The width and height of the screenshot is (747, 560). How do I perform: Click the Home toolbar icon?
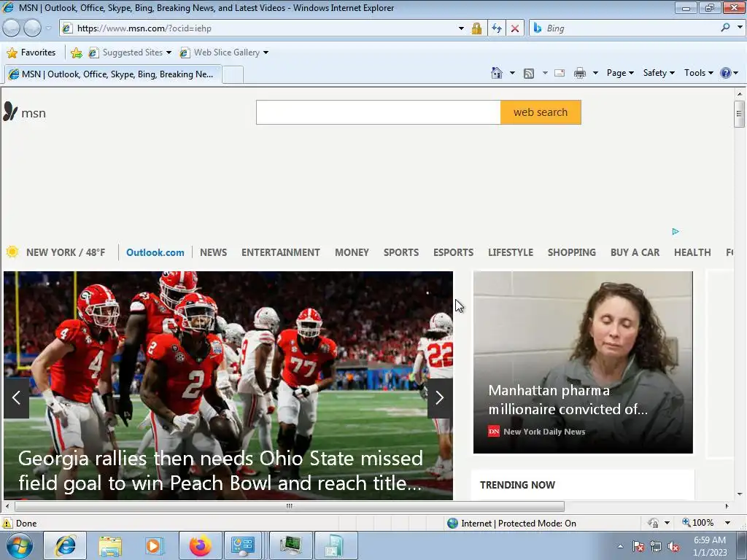(496, 73)
